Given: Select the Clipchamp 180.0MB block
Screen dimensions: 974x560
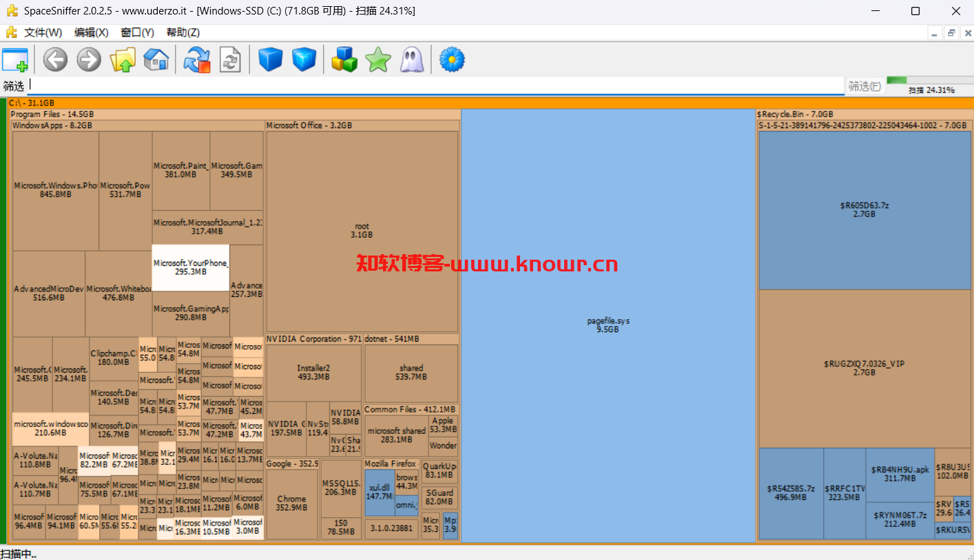Looking at the screenshot, I should pos(114,358).
